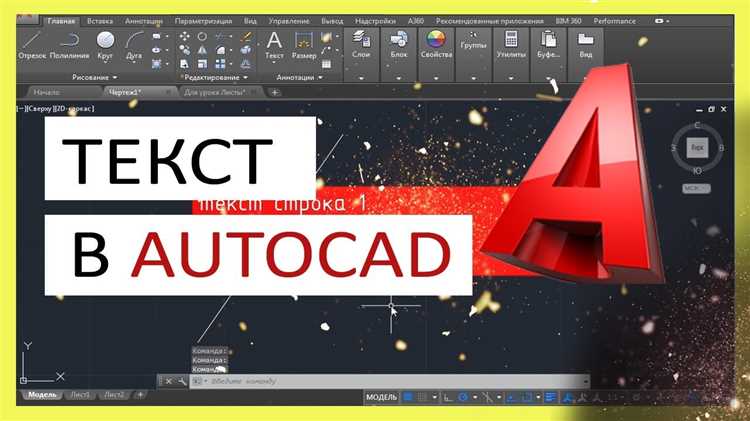Image resolution: width=750 pixels, height=421 pixels.
Task: Open the Надстройки ribbon tab
Action: tap(375, 21)
